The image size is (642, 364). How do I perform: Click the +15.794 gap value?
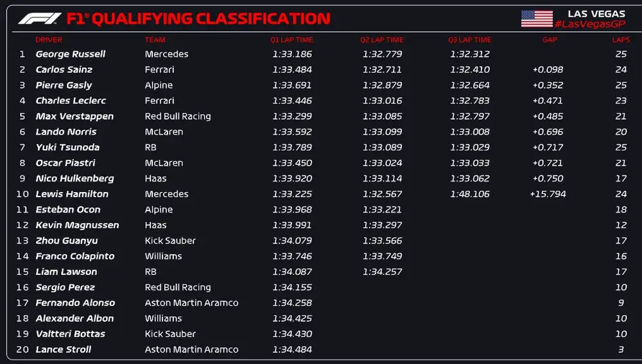pyautogui.click(x=548, y=194)
